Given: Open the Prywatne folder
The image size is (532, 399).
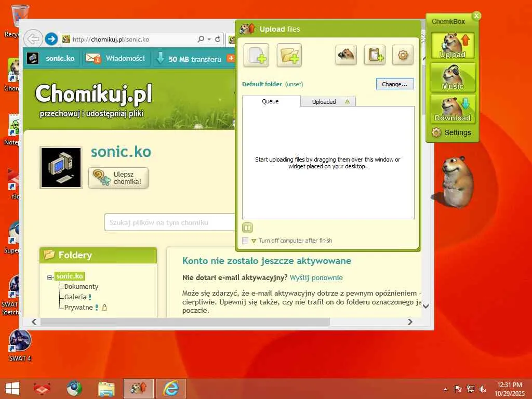Looking at the screenshot, I should click(x=78, y=308).
